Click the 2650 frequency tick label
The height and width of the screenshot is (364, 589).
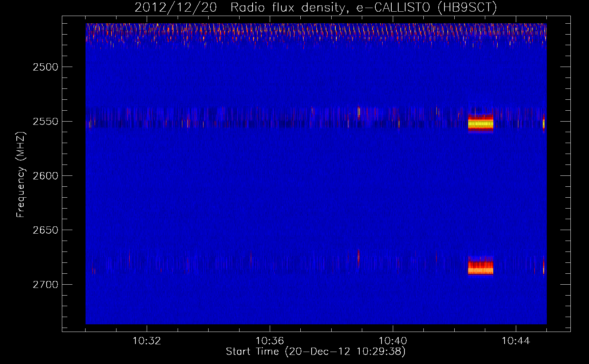point(46,230)
